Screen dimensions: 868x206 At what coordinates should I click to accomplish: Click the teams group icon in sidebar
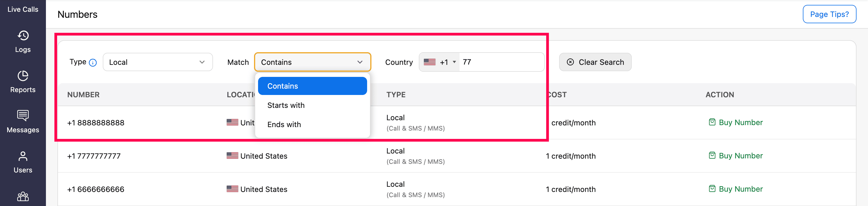click(x=23, y=196)
